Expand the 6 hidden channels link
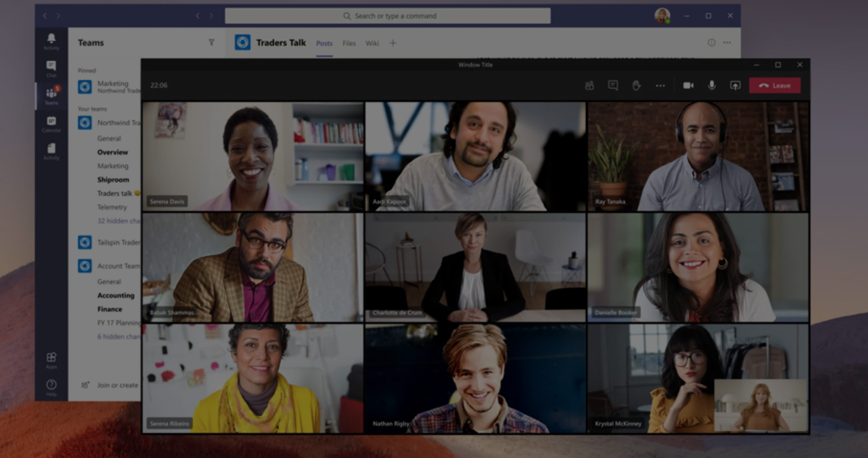Screen dimensions: 868x458 [x=119, y=336]
